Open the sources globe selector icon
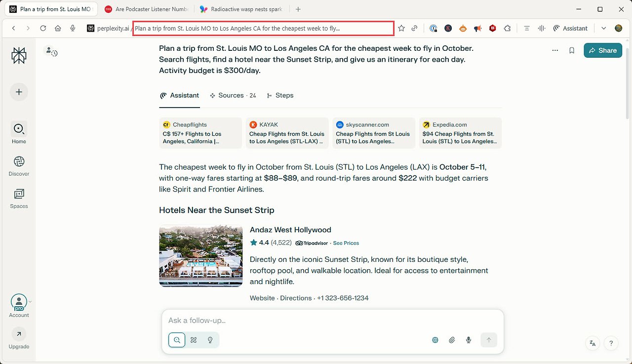 (435, 340)
